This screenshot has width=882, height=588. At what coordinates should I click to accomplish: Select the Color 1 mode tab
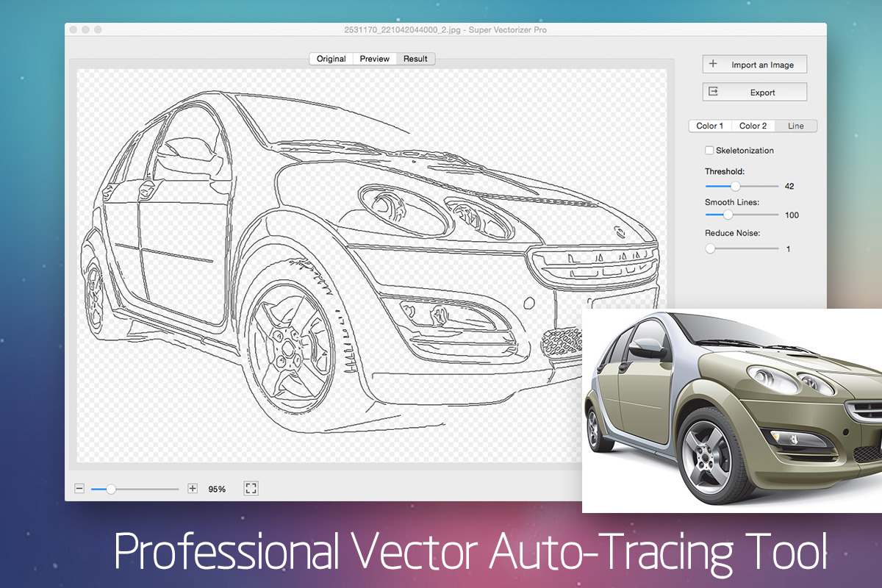pos(710,126)
